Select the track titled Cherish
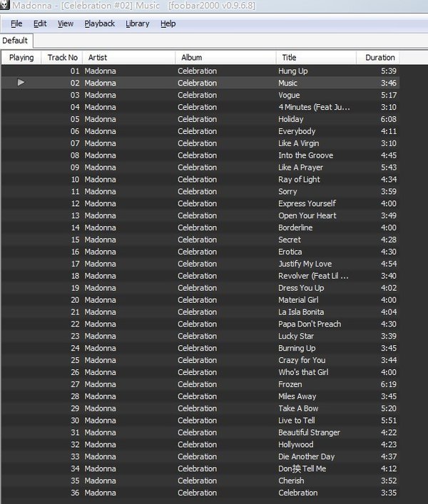428x504 pixels. pyautogui.click(x=200, y=480)
